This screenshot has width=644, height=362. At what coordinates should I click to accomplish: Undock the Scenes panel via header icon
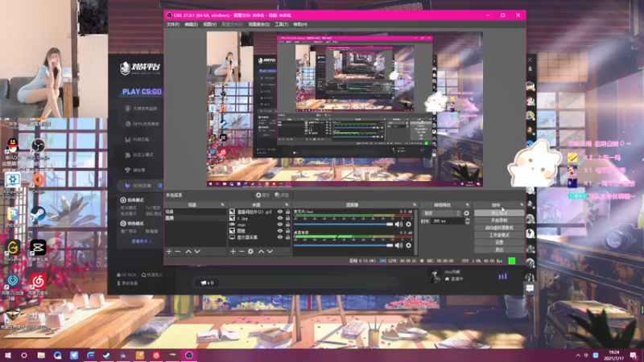(223, 204)
